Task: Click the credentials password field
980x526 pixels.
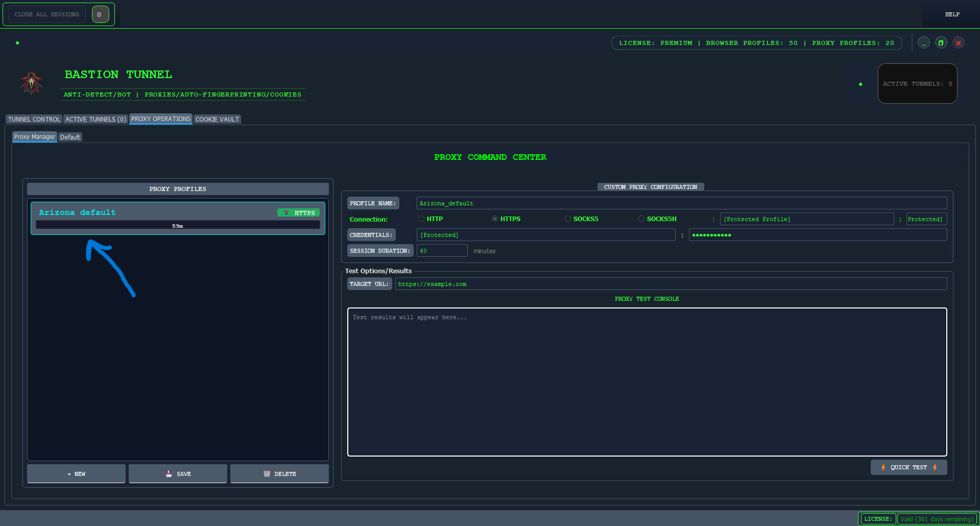Action: click(x=818, y=235)
